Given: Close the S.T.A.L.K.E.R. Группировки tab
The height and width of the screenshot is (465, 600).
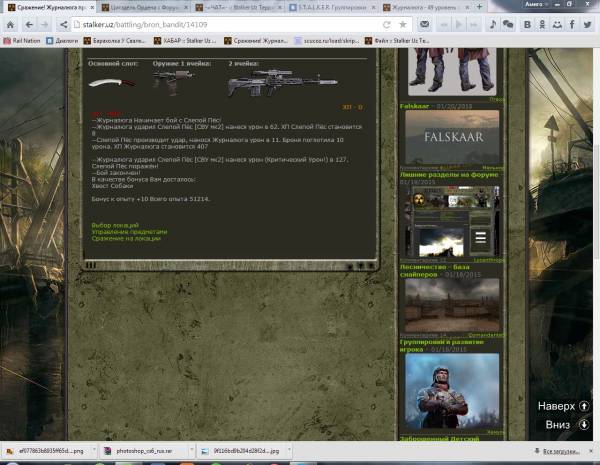Looking at the screenshot, I should [374, 7].
